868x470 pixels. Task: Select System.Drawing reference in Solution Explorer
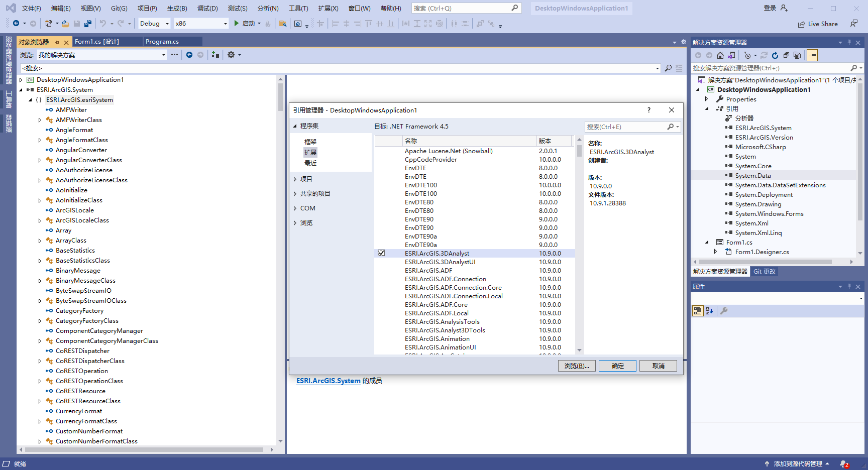[758, 204]
